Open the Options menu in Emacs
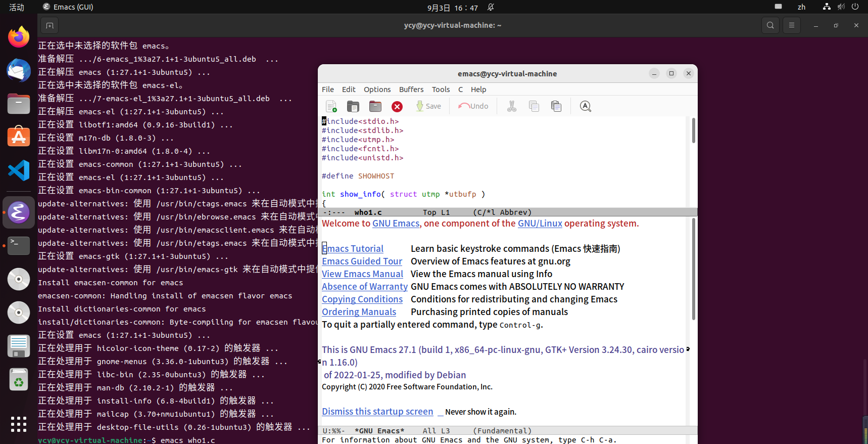This screenshot has height=444, width=868. coord(377,90)
